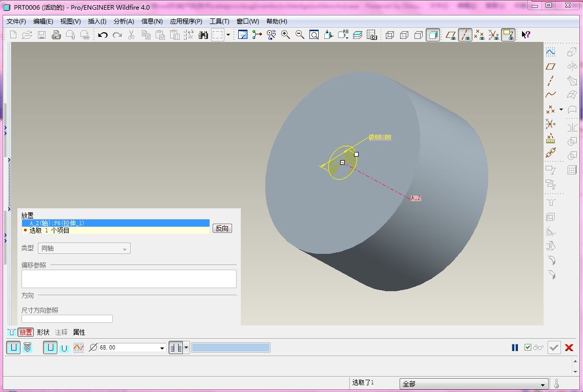The height and width of the screenshot is (392, 583).
Task: Refit model to screen icon
Action: [x=314, y=35]
